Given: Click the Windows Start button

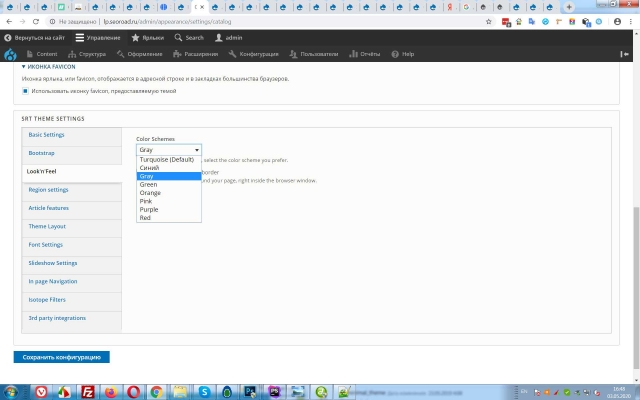Looking at the screenshot, I should tap(11, 391).
